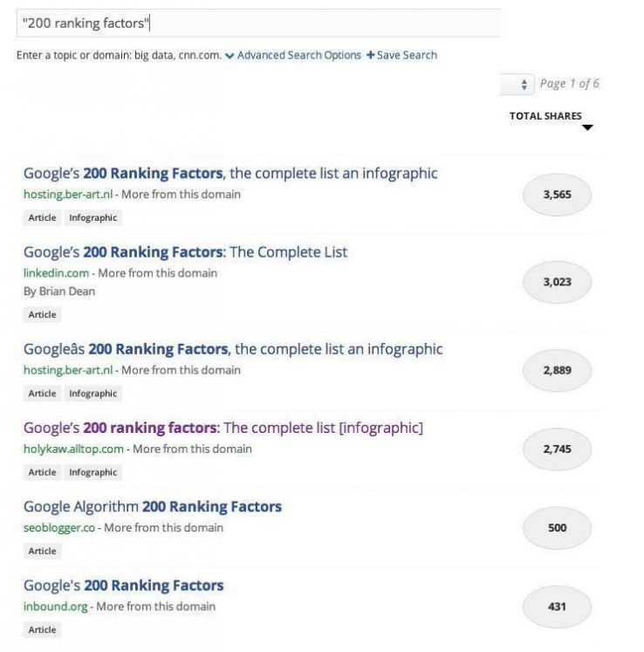Click the 431 shares count bubble
This screenshot has height=652, width=644.
pyautogui.click(x=557, y=606)
